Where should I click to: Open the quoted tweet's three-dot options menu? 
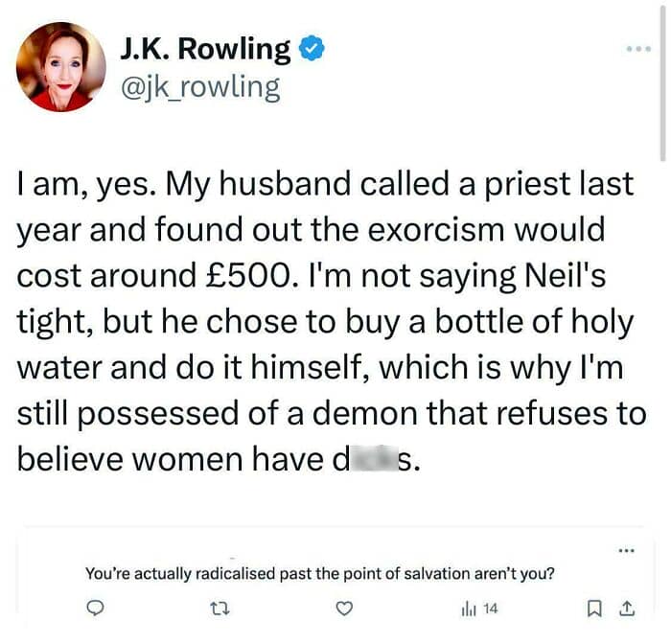point(626,550)
